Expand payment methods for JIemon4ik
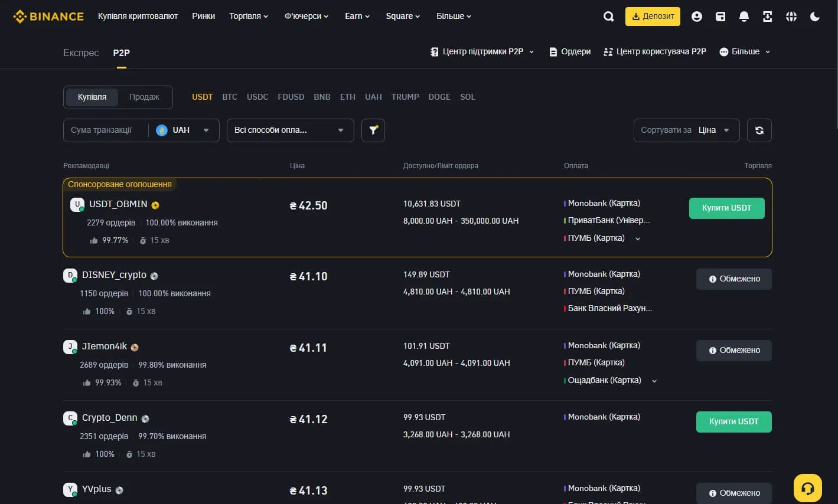The image size is (838, 504). [654, 381]
